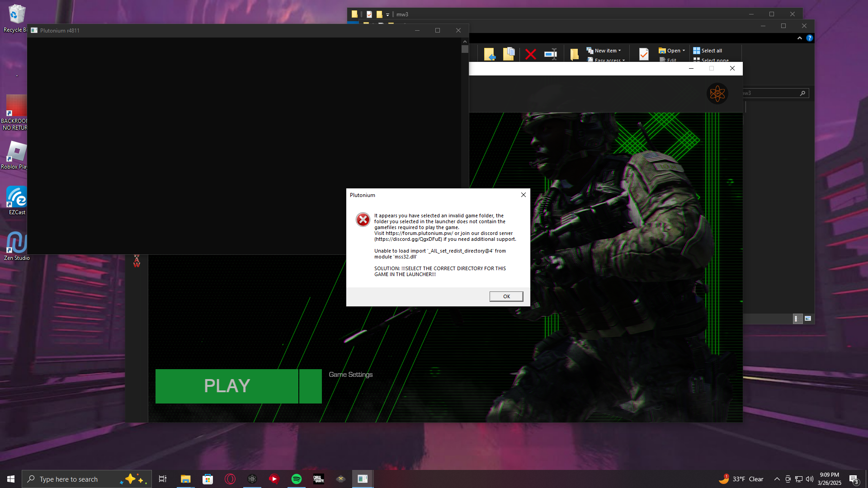Open Spotify from the taskbar
The width and height of the screenshot is (868, 488).
click(297, 479)
